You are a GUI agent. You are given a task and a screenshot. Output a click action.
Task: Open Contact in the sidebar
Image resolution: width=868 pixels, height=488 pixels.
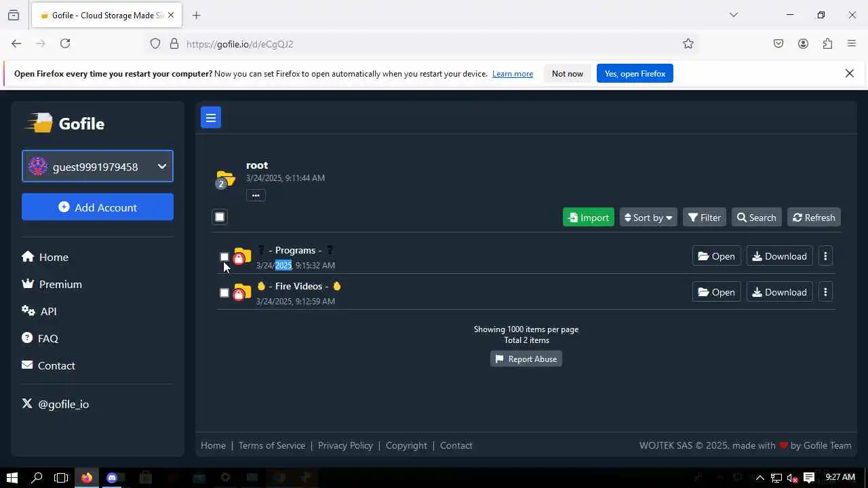point(48,365)
